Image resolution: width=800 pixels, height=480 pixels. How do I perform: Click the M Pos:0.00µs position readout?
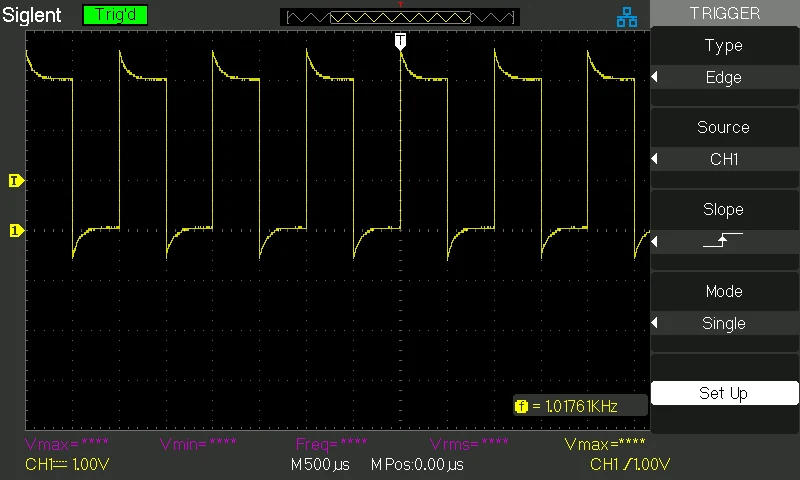click(x=417, y=465)
